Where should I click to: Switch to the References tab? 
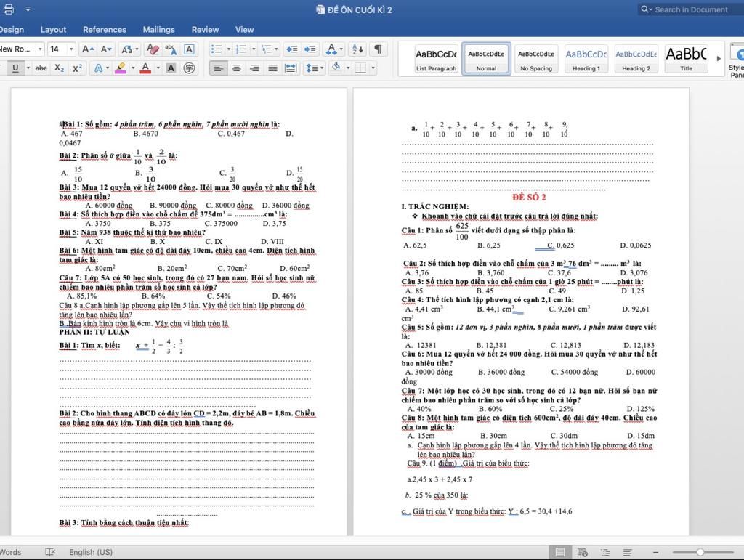coord(105,29)
